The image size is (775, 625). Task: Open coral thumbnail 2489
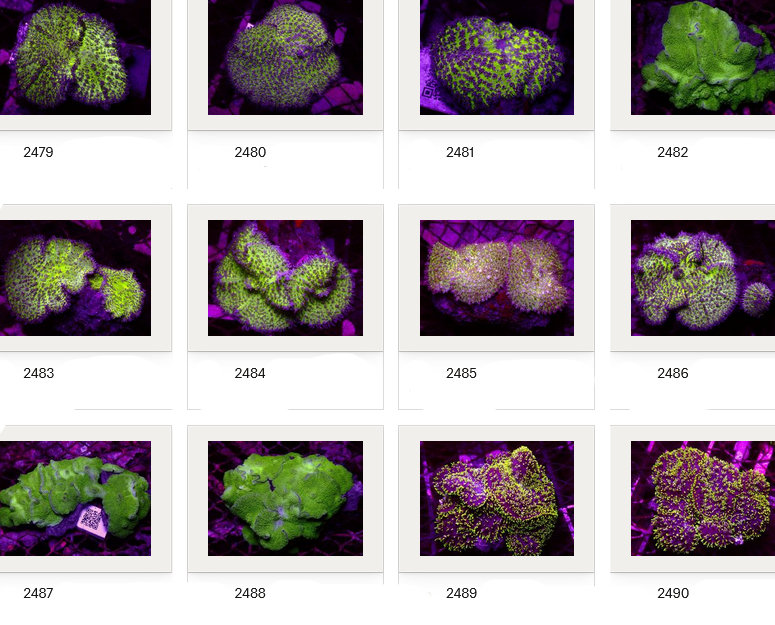point(497,499)
